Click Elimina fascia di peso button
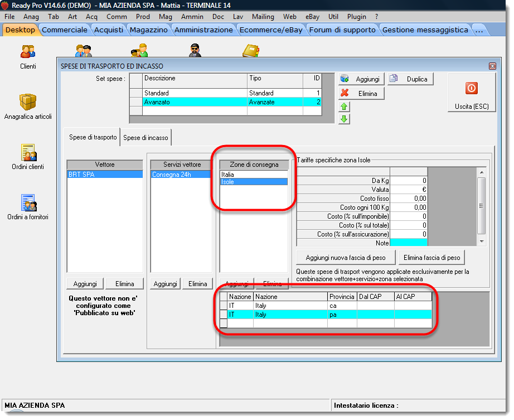Image resolution: width=514 pixels, height=420 pixels. 431,258
